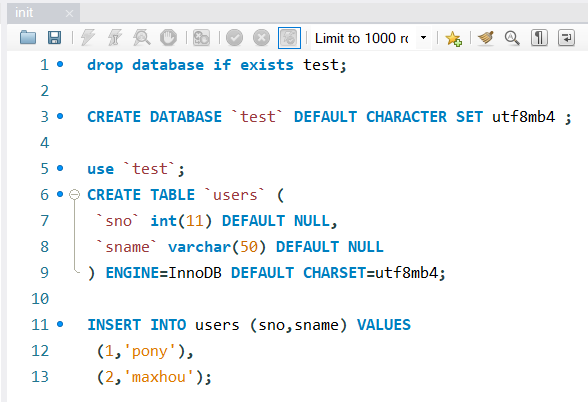Run EXPLAIN on the current statement
The height and width of the screenshot is (402, 588).
pos(142,38)
